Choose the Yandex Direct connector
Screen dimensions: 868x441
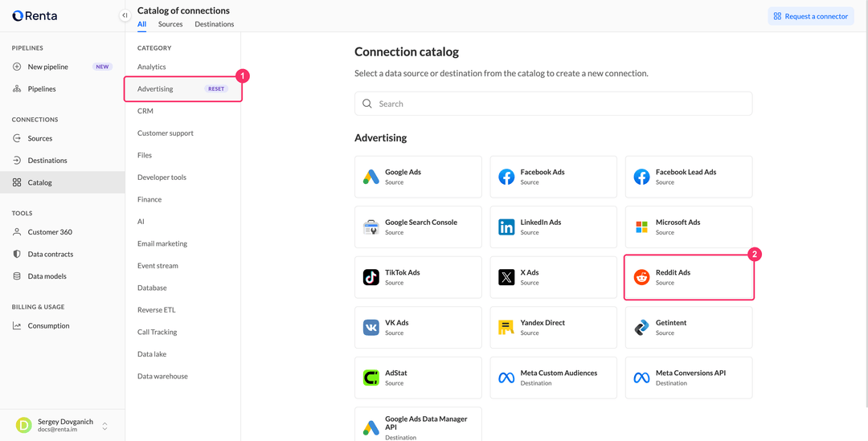coord(553,328)
